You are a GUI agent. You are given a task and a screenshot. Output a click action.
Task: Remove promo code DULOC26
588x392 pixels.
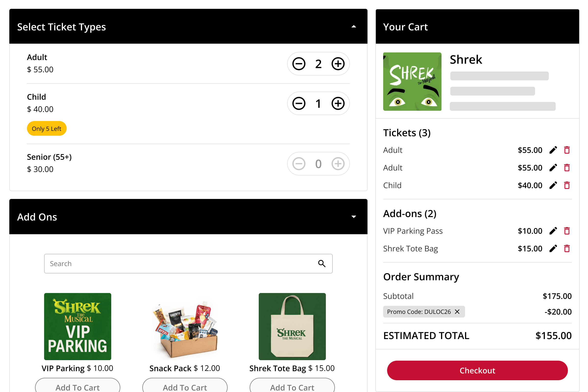tap(457, 312)
